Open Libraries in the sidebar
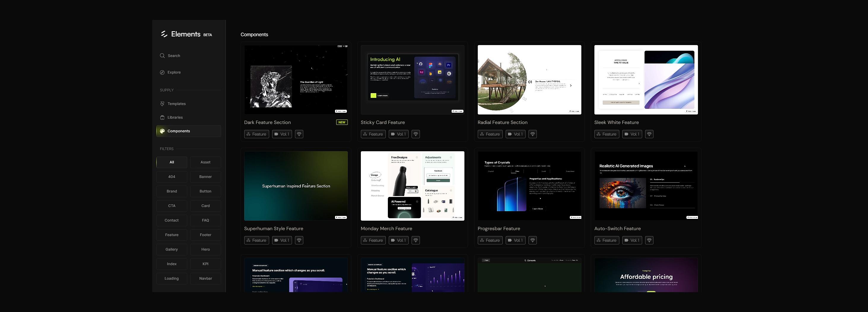 click(x=172, y=117)
